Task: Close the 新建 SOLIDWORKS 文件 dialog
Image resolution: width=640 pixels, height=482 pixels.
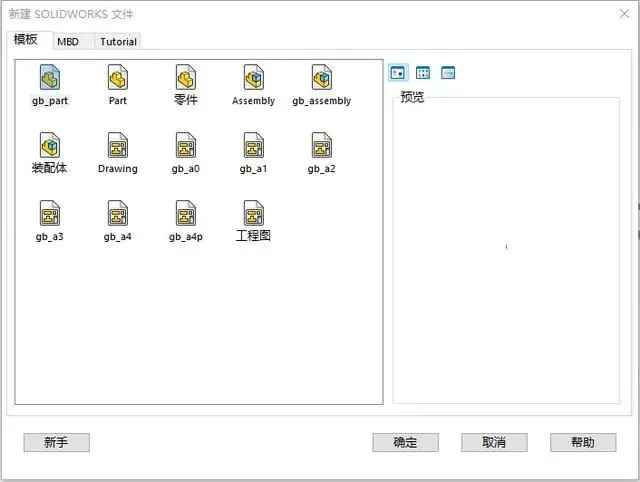Action: (x=624, y=14)
